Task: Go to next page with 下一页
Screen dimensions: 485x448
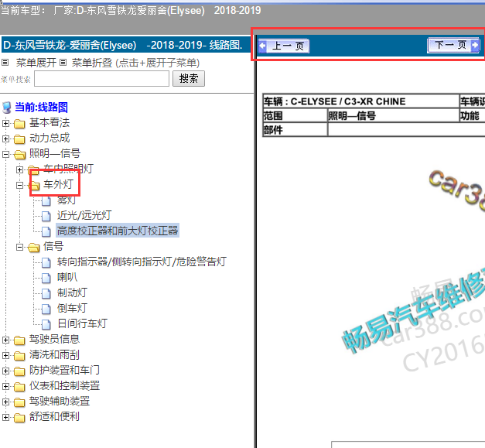Action: click(x=453, y=46)
